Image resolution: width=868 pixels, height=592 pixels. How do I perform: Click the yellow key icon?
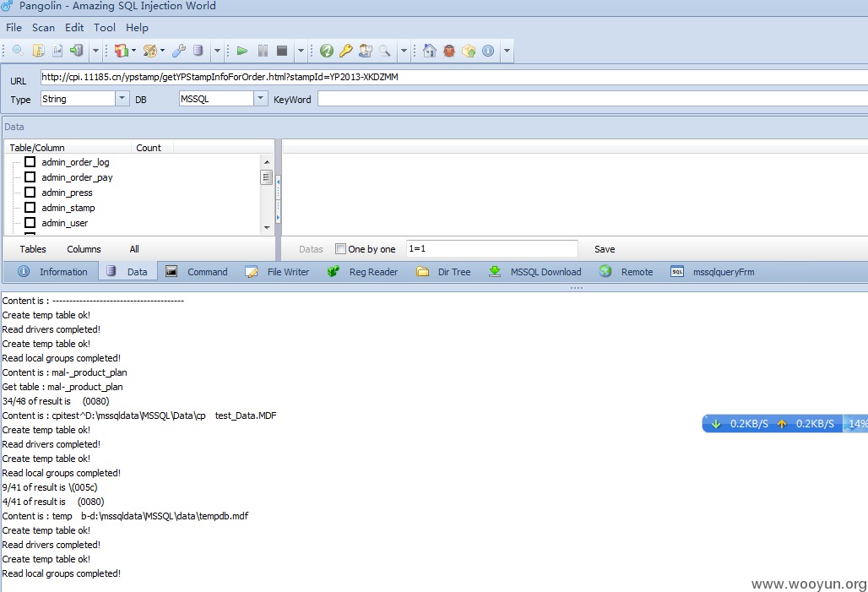346,51
